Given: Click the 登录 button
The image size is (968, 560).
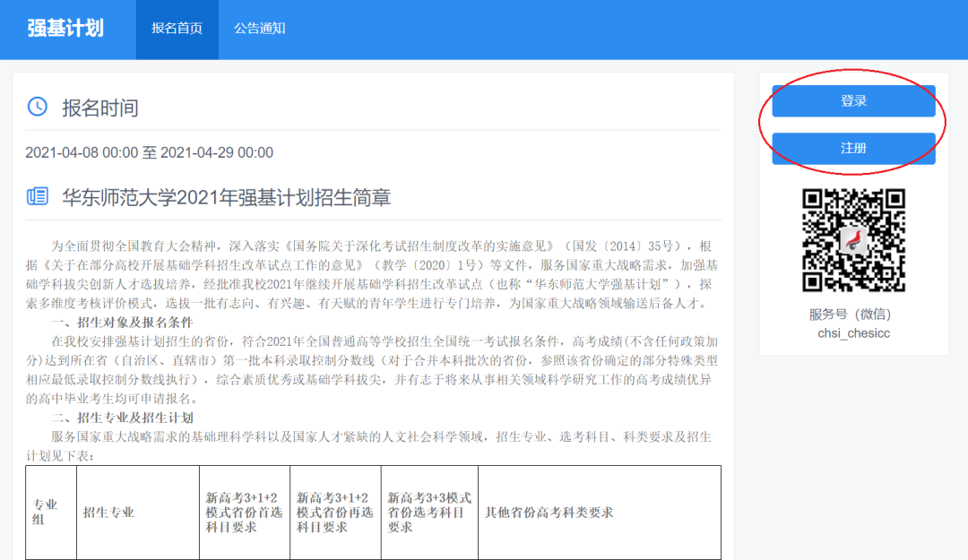Looking at the screenshot, I should pos(852,100).
